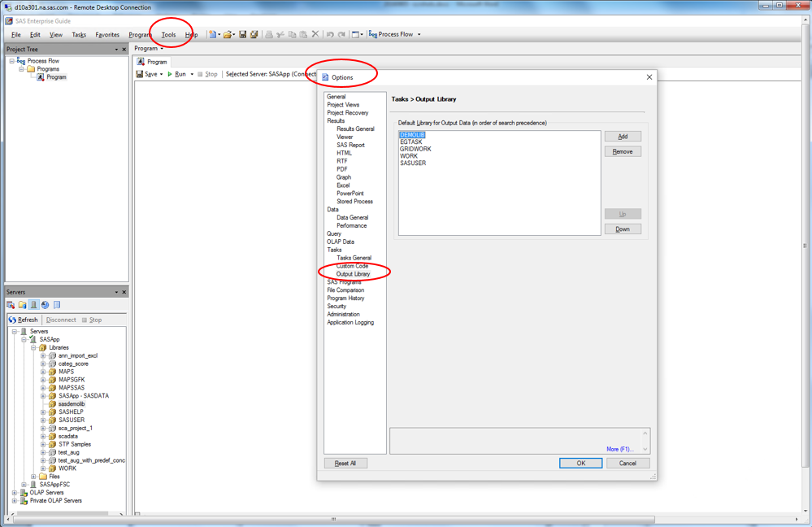812x527 pixels.
Task: Click Disconnect in the Servers pane
Action: click(x=61, y=320)
